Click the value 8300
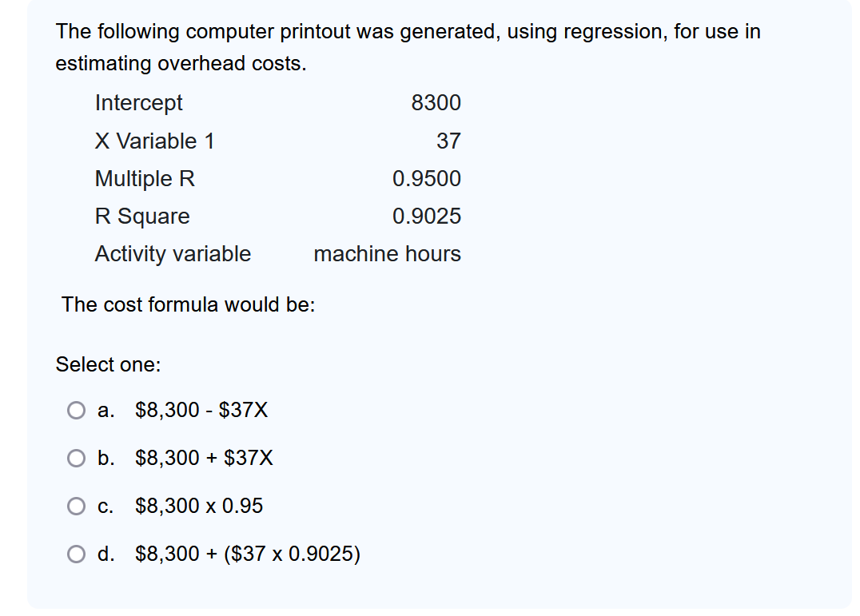860x616 pixels. tap(436, 103)
